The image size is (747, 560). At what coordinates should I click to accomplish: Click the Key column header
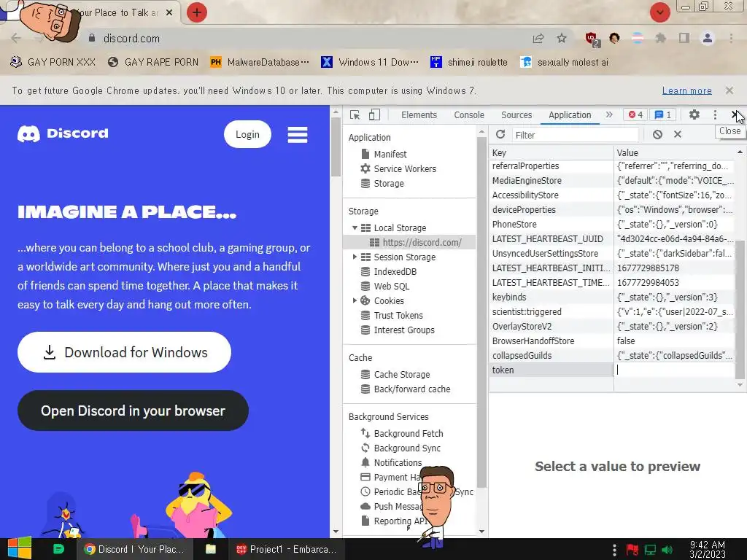tap(551, 152)
